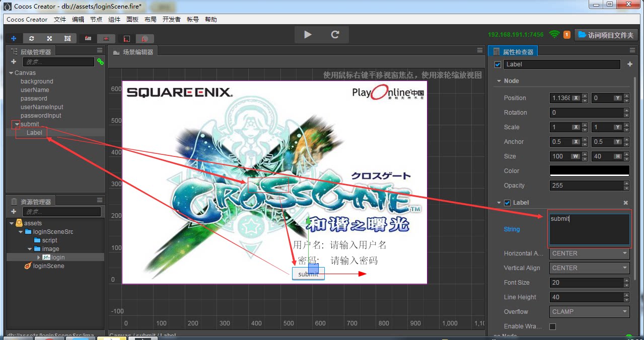Expand the login image asset
Screen dimensions: 644x340
coord(39,258)
